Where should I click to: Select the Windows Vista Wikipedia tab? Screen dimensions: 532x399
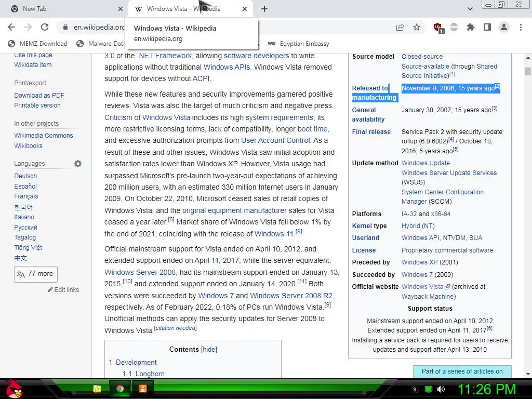pos(190,9)
